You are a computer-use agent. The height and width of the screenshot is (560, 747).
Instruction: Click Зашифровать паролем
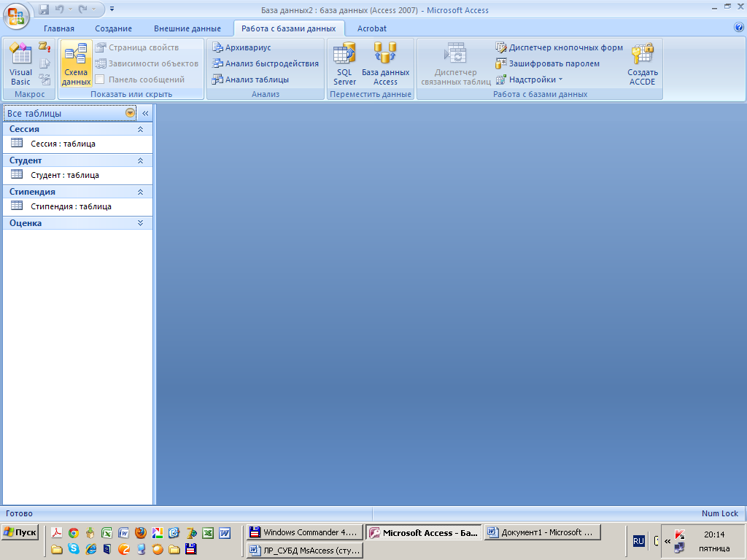(x=548, y=63)
